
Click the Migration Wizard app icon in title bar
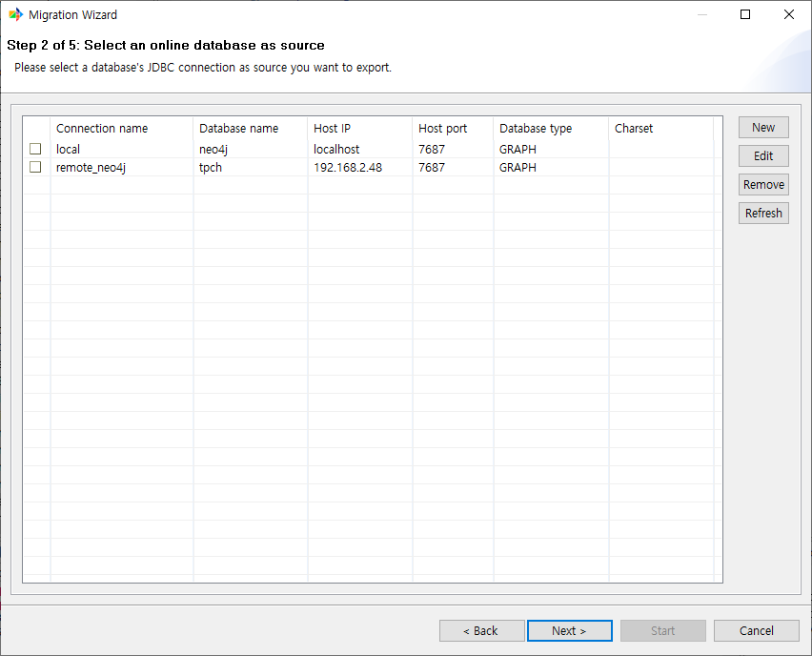point(15,14)
